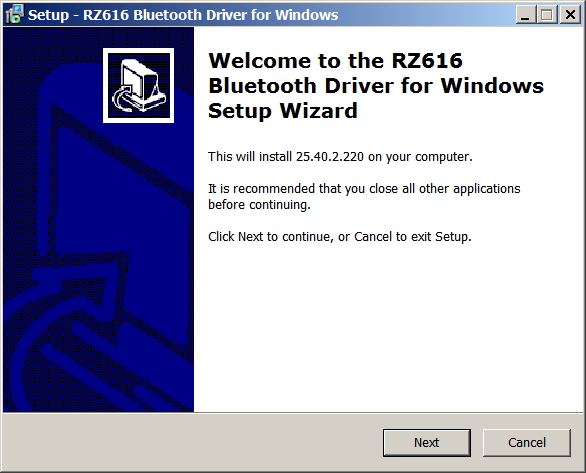Click the gray button bar left of Next
Viewport: 586px width, 473px height.
point(191,442)
